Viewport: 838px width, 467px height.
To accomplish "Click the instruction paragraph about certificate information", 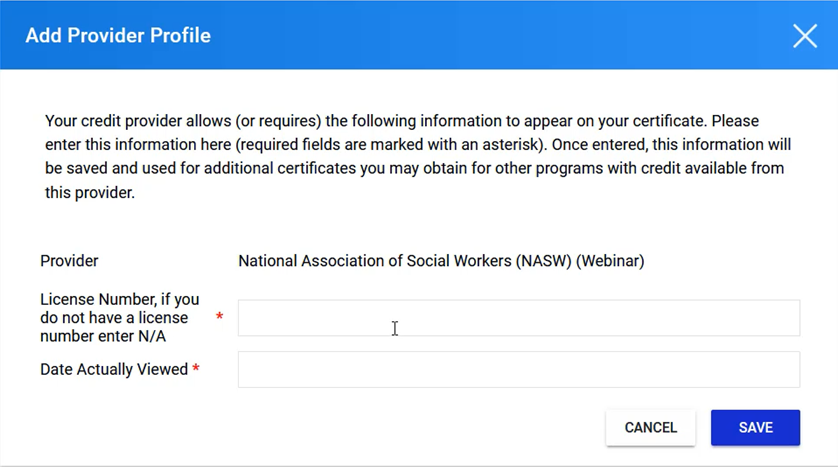I will (x=418, y=157).
